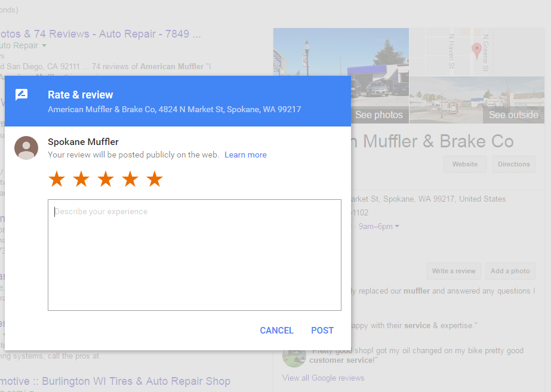Set rating to three stars
Viewport: 551px width, 392px height.
click(106, 179)
